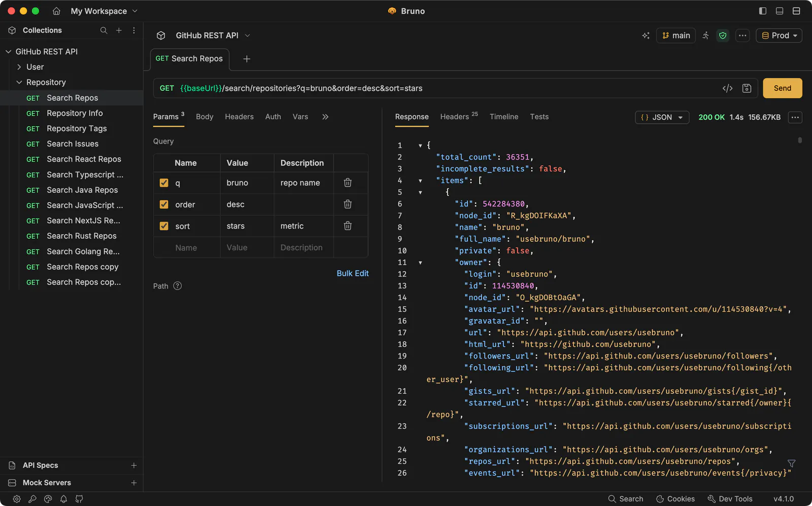Delete the order query parameter row
812x506 pixels.
348,204
